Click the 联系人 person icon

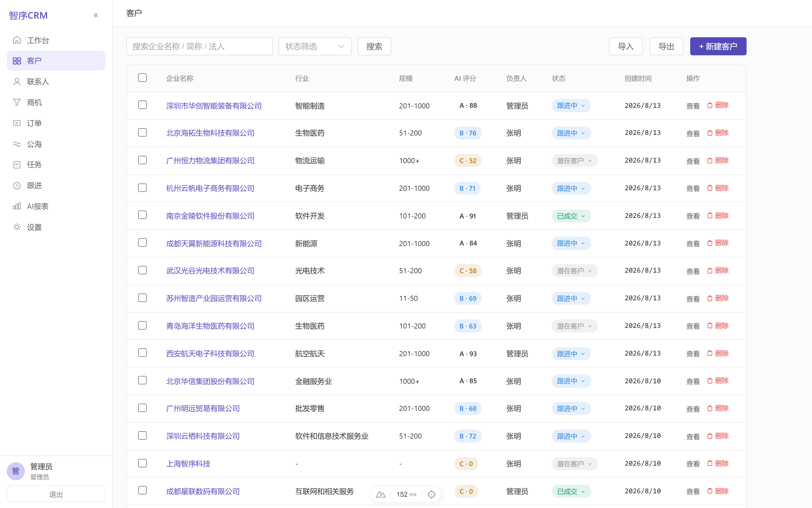coord(17,82)
